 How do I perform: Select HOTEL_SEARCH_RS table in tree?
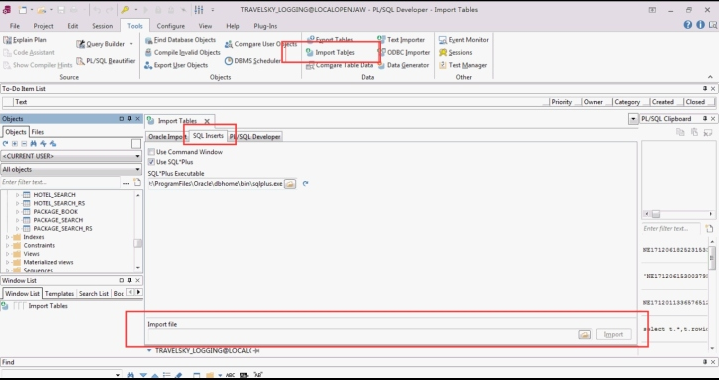59,204
